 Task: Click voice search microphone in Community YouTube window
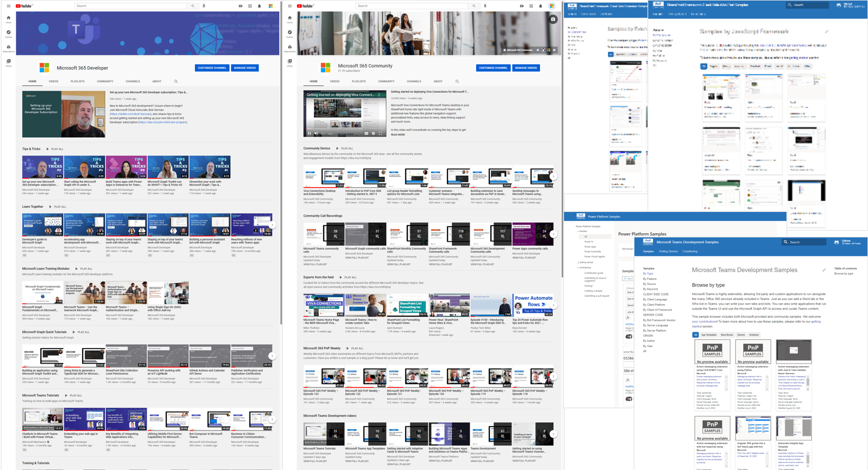(x=485, y=6)
